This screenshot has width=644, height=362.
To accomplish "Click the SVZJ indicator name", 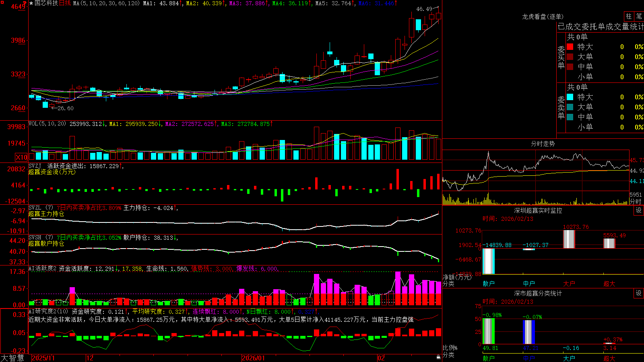I will pos(35,166).
